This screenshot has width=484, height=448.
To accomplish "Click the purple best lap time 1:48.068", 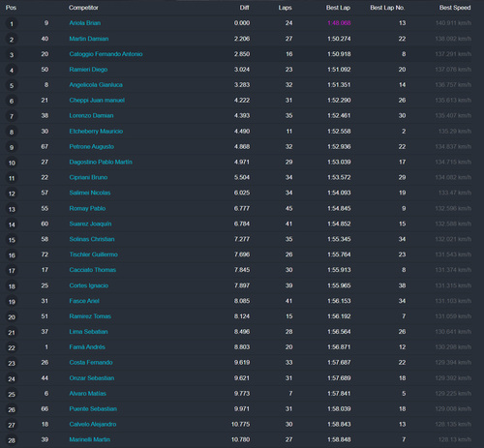I will pos(339,23).
